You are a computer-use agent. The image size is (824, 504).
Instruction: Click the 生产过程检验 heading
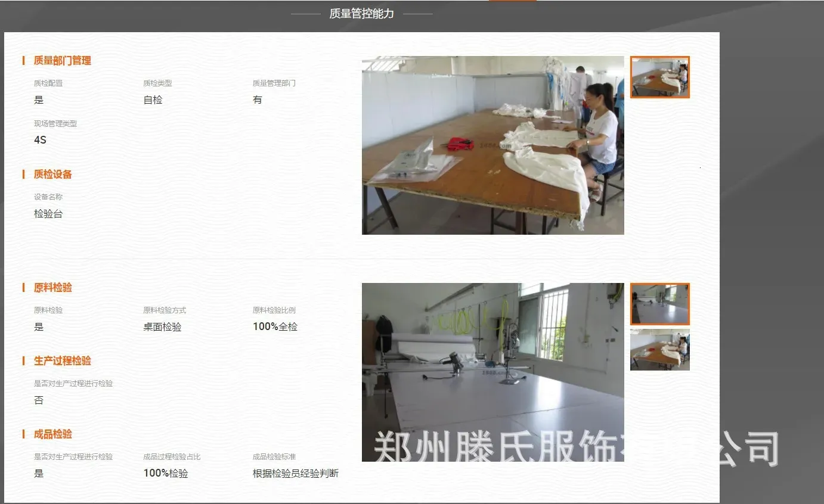pos(62,360)
